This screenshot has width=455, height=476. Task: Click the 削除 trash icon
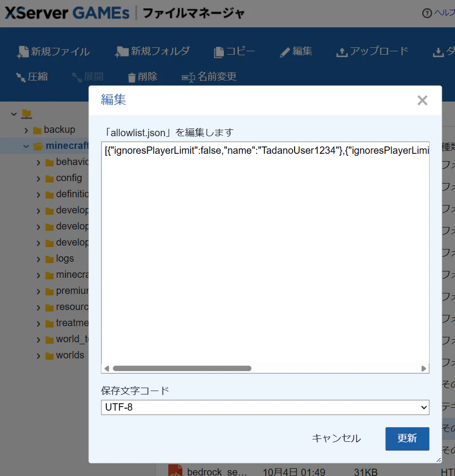(x=132, y=78)
